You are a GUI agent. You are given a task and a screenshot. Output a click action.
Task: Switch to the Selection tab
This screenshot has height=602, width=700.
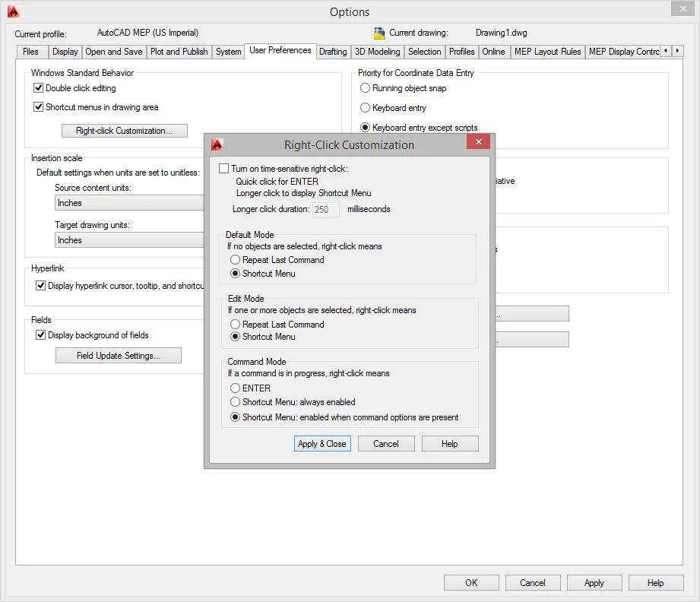[425, 52]
